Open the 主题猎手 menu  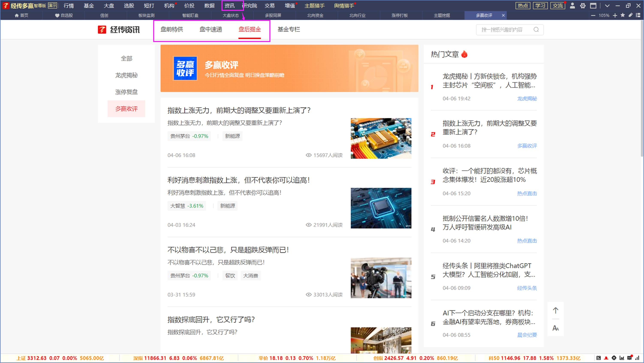point(314,6)
